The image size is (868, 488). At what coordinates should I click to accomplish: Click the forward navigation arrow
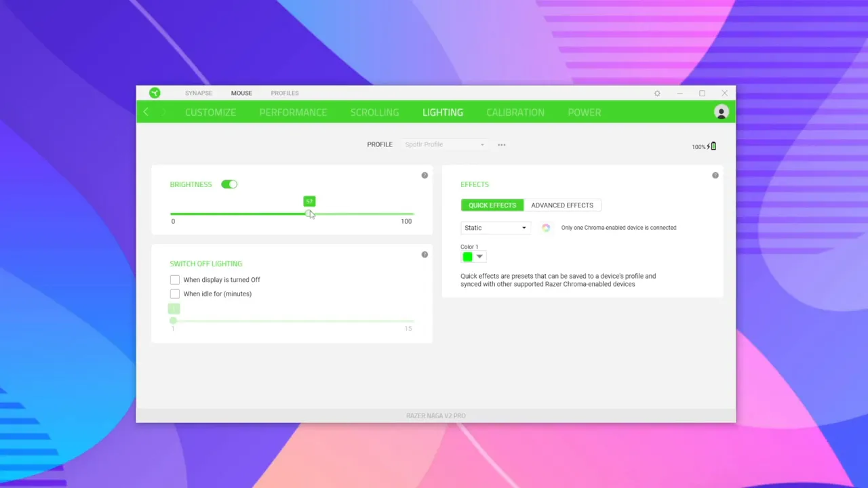tap(163, 112)
